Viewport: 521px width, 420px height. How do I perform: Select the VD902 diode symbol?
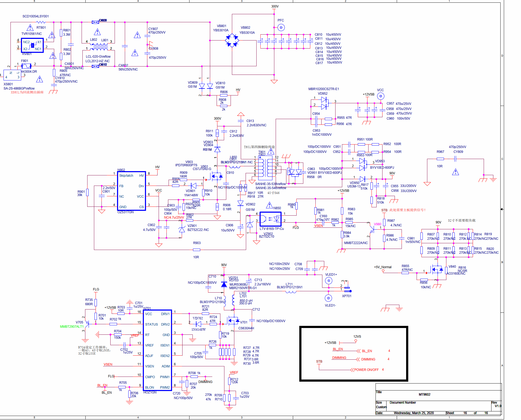[x=241, y=203]
